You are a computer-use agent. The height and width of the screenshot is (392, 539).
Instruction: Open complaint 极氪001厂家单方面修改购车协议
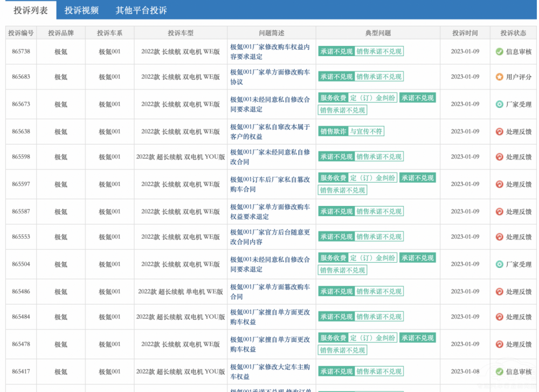pyautogui.click(x=270, y=77)
